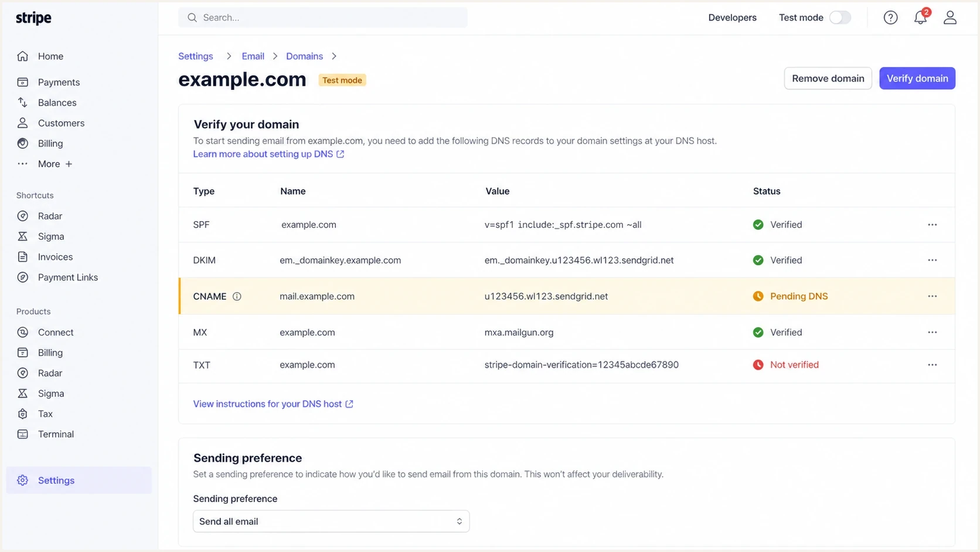Click the Domains breadcrumb link
The image size is (980, 552).
click(304, 56)
